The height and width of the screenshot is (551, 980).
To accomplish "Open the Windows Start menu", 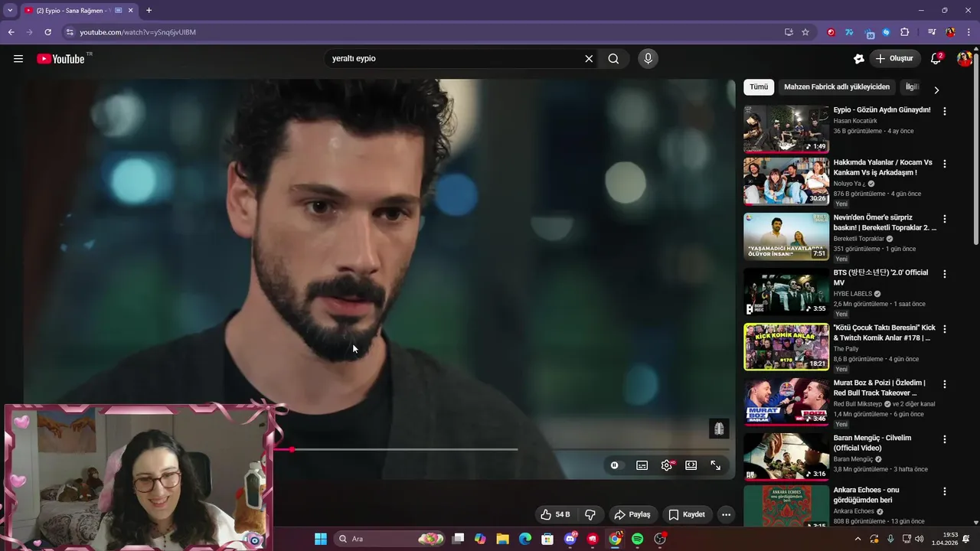I will [321, 539].
